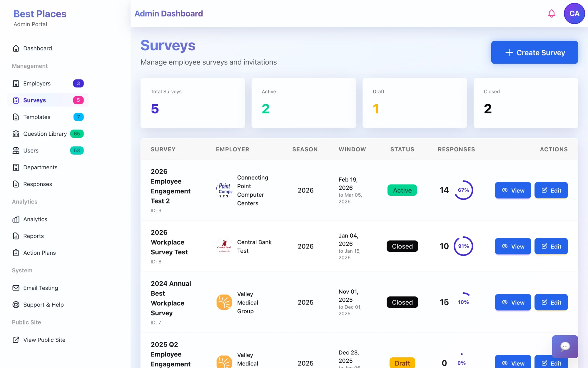Viewport: 588px width, 368px height.
Task: Open the Dashboard menu item
Action: pos(48,48)
